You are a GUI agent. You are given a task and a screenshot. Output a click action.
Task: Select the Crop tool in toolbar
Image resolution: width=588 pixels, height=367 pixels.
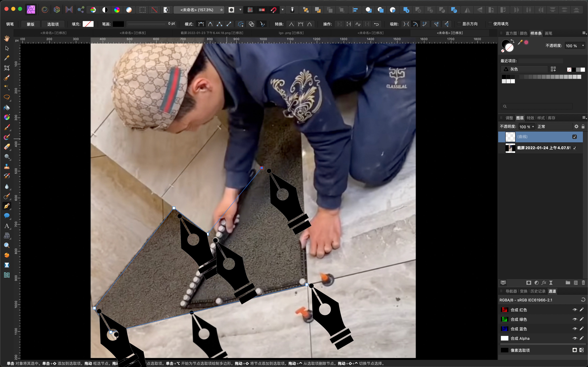pyautogui.click(x=7, y=68)
